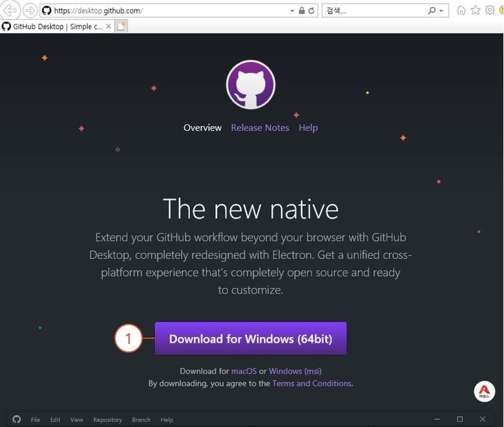
Task: Open browser Tools gear icon
Action: point(489,10)
